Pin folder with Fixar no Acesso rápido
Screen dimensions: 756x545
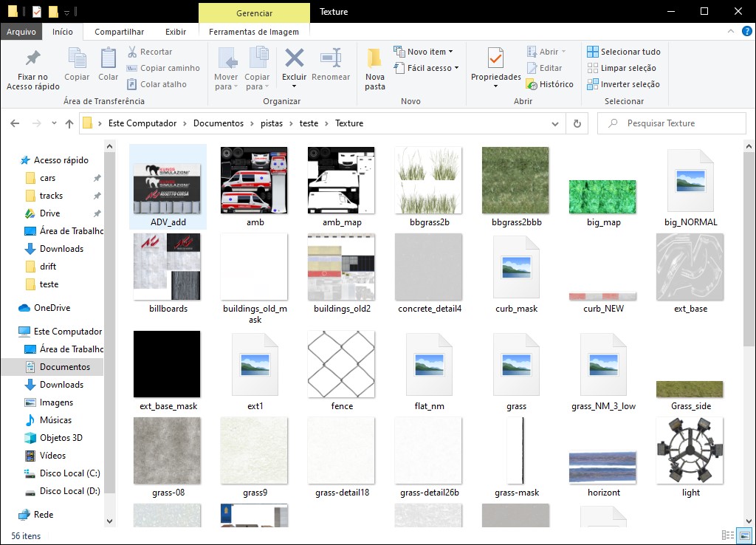(32, 69)
